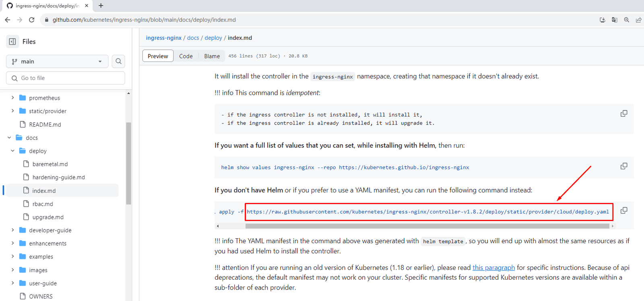Click the baremetal.md file icon

26,164
